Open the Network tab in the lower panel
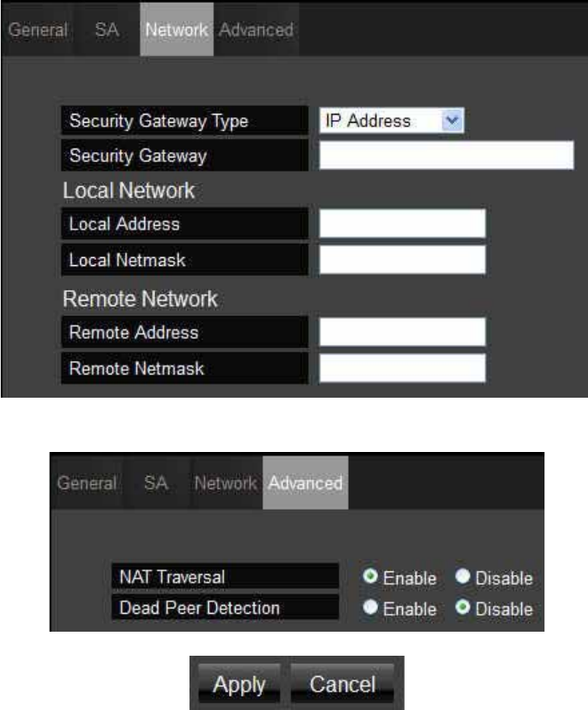Screen dimensions: 588x710 click(x=225, y=483)
